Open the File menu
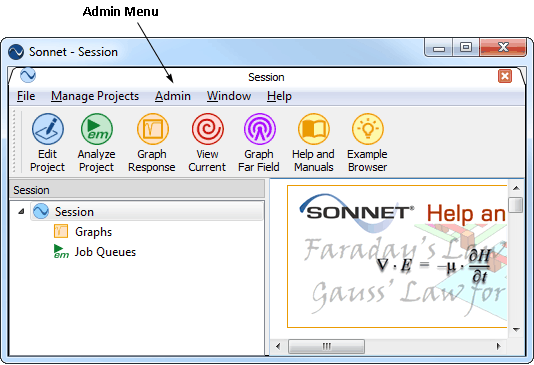534x365 pixels. tap(26, 96)
